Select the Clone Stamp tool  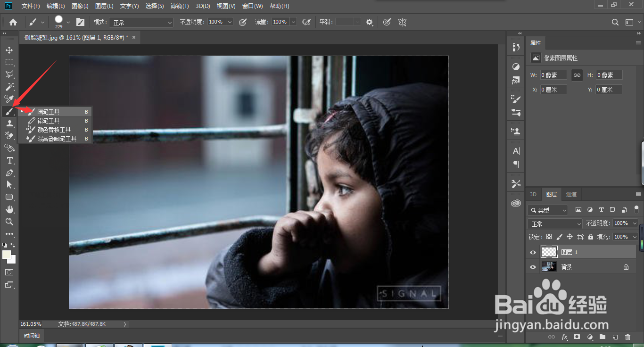(9, 124)
